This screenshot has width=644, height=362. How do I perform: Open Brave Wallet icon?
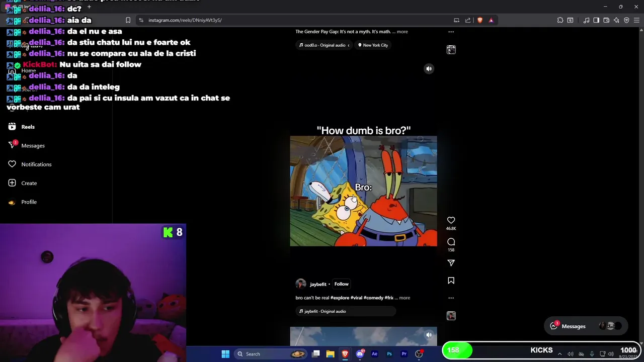606,20
